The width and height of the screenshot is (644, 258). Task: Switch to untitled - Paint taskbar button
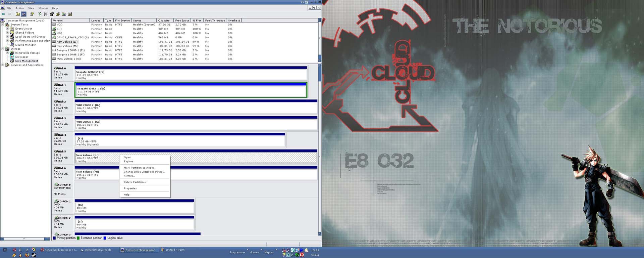(x=173, y=250)
